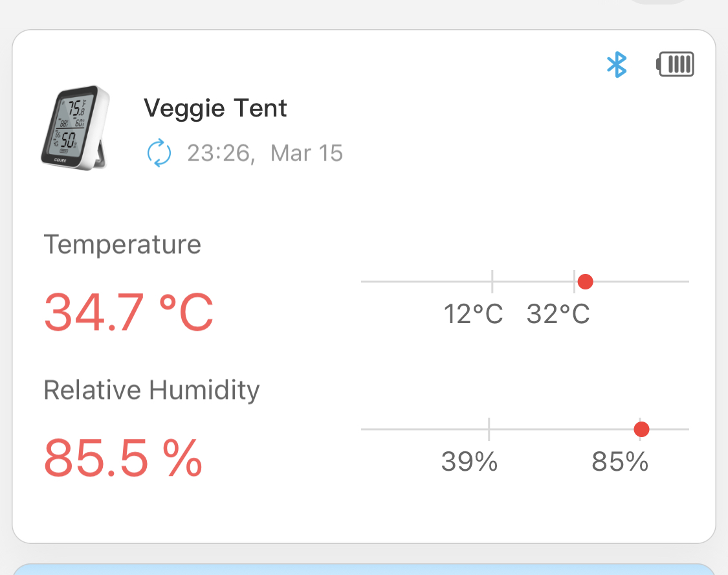The height and width of the screenshot is (575, 728).
Task: Click the 32°C upper temperature threshold
Action: click(558, 315)
